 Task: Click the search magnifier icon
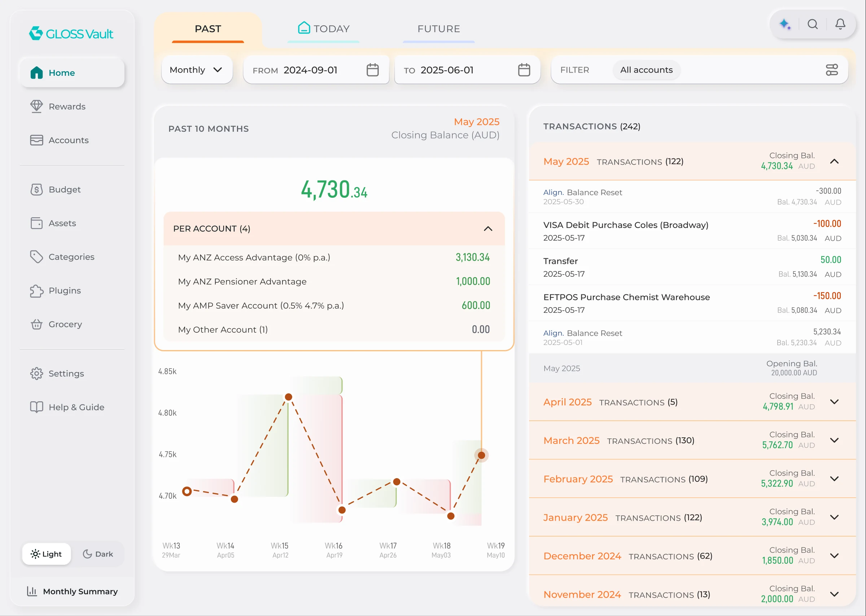pos(813,24)
